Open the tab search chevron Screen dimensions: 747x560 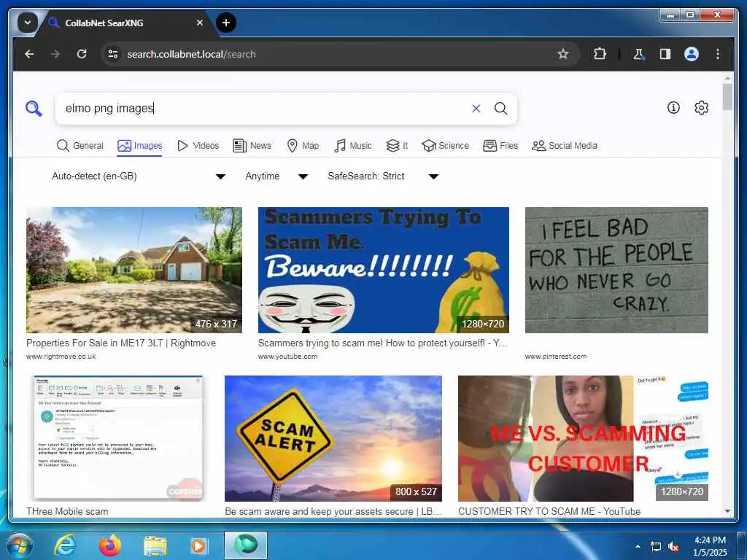click(x=28, y=23)
